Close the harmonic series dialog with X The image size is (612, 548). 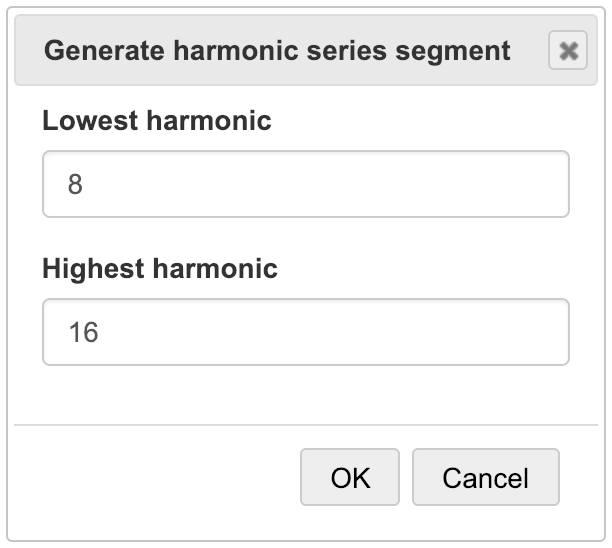click(568, 51)
